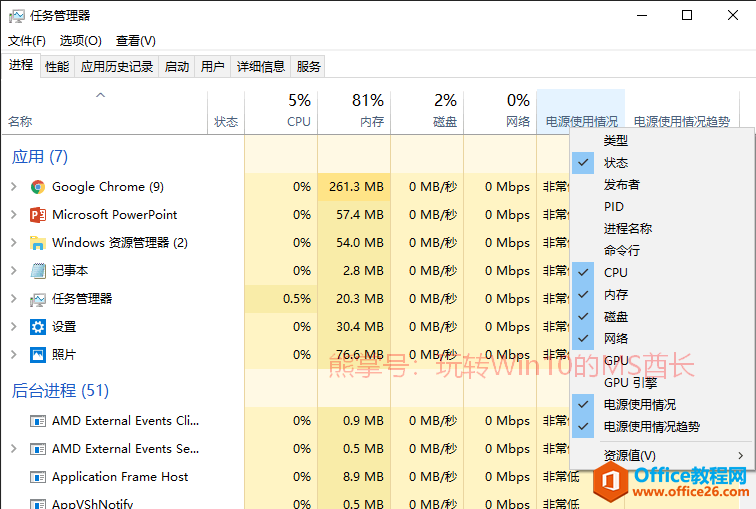Sort processes by 内存 column header
The image size is (756, 509).
[354, 110]
